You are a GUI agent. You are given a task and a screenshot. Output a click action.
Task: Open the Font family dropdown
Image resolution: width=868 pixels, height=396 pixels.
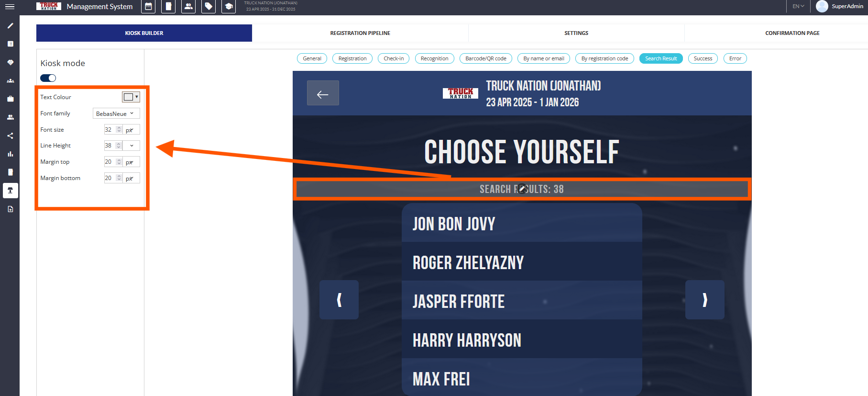116,113
